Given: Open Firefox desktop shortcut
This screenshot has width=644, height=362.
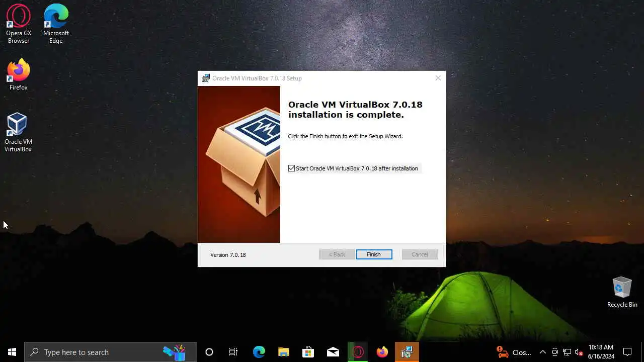Looking at the screenshot, I should pyautogui.click(x=19, y=75).
